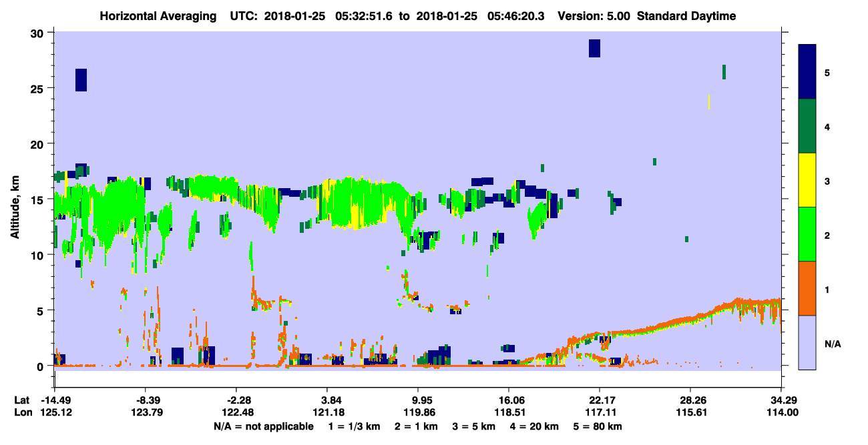This screenshot has height=445, width=868.
Task: Click legend text '5 = 80 km'
Action: click(599, 426)
